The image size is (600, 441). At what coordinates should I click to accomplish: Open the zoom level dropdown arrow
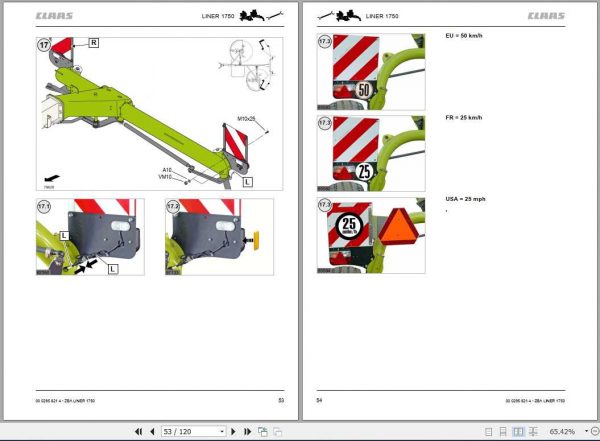(586, 431)
